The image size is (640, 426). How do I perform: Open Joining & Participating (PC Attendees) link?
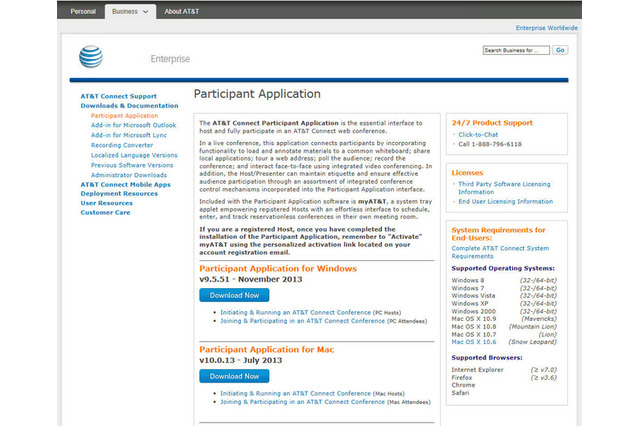coord(302,321)
